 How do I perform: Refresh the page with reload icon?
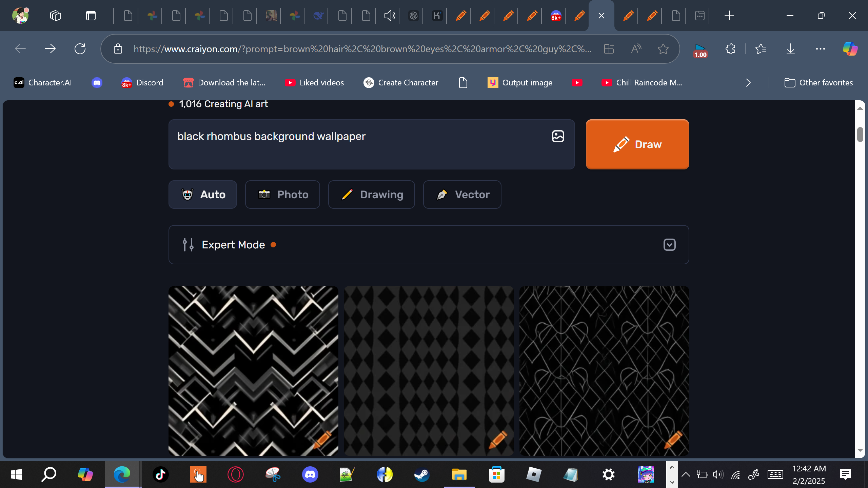click(x=80, y=49)
